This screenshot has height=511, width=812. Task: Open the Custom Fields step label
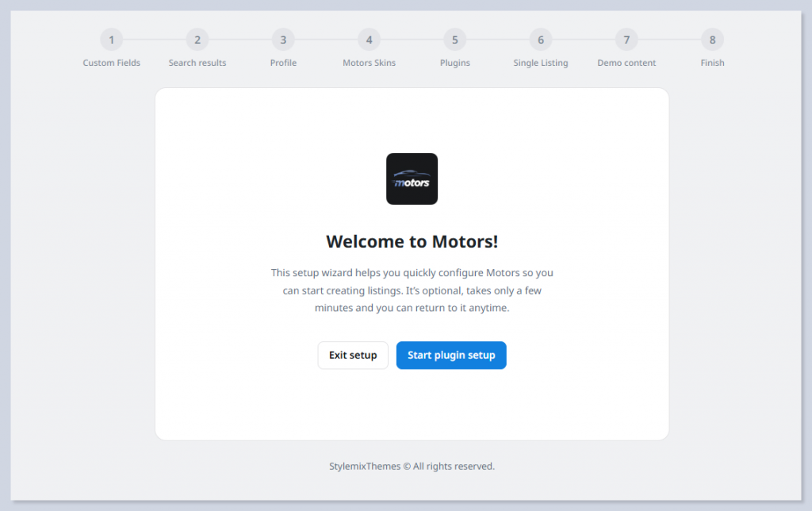[112, 63]
